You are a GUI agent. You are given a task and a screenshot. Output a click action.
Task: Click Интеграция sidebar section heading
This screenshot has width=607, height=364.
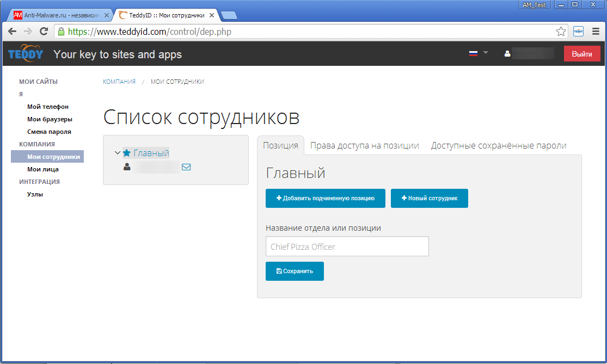39,182
